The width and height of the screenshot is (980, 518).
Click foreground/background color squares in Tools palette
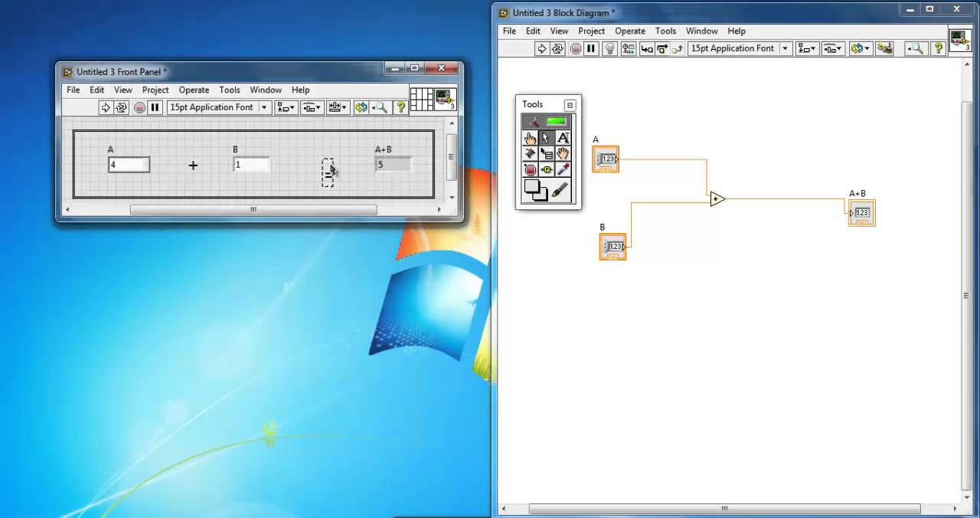[536, 190]
